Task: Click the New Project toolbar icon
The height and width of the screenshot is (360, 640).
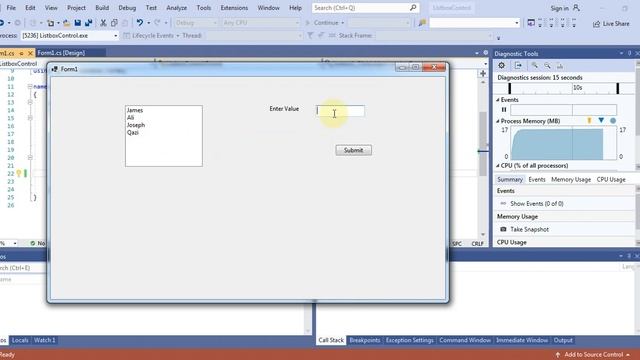Action: click(x=51, y=23)
